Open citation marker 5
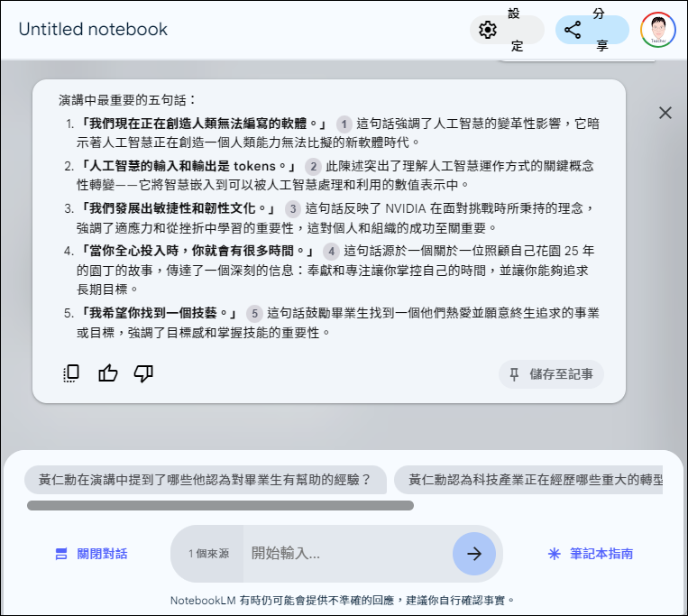The height and width of the screenshot is (616, 688). coord(254,314)
